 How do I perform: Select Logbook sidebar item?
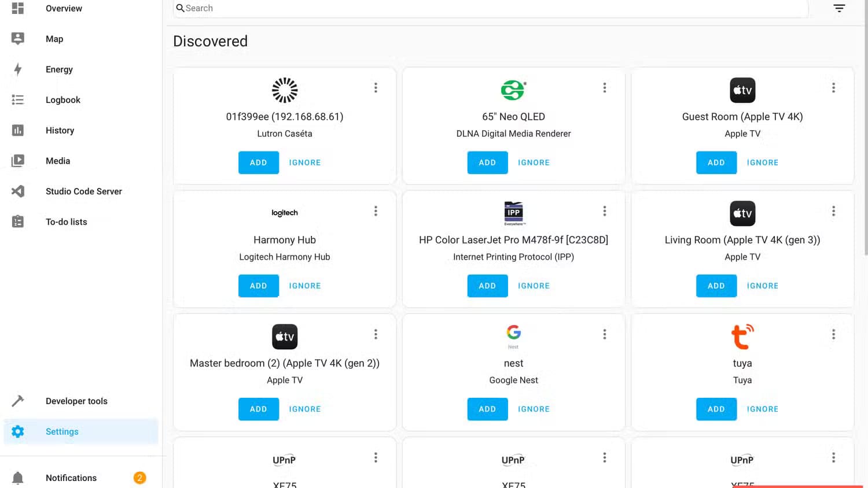[80, 100]
